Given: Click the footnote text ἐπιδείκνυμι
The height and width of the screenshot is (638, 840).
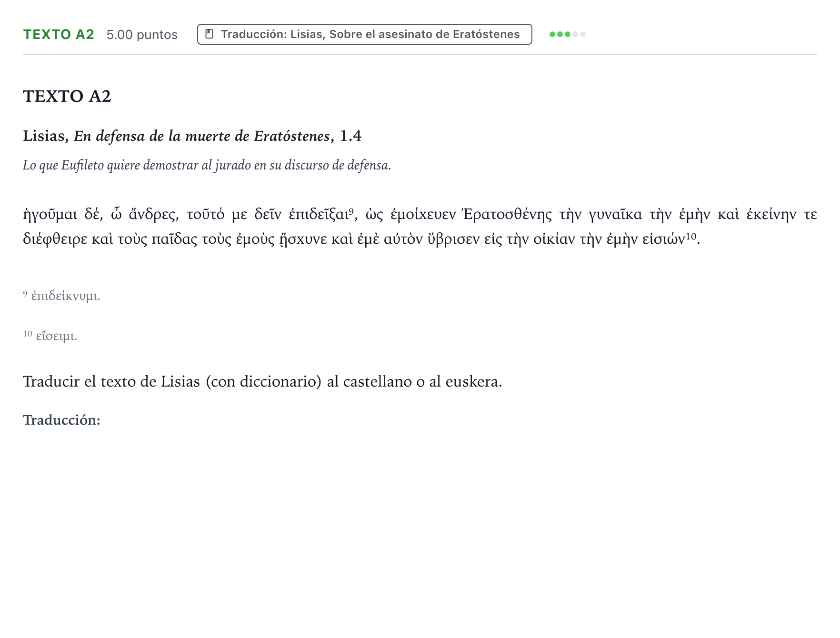Looking at the screenshot, I should pyautogui.click(x=66, y=296).
